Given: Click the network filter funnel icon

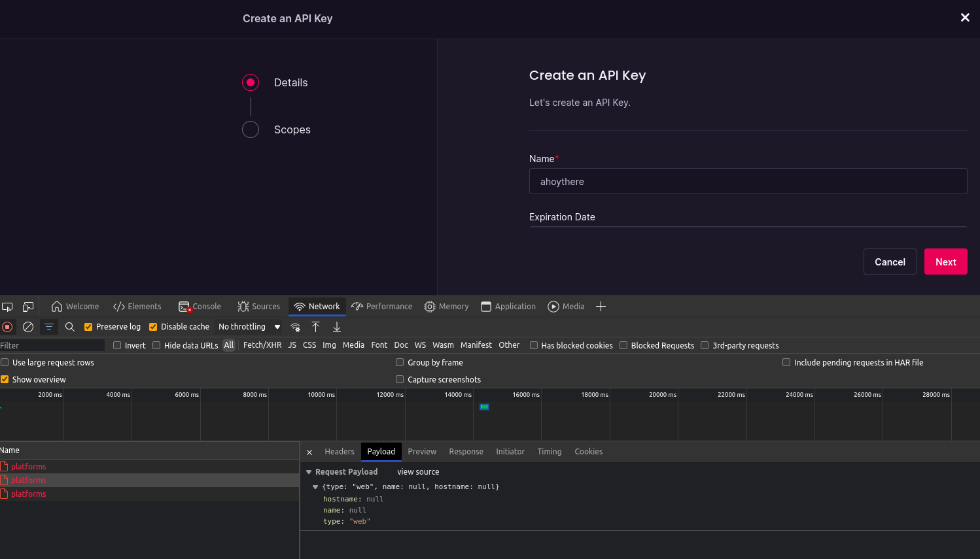Looking at the screenshot, I should (48, 326).
